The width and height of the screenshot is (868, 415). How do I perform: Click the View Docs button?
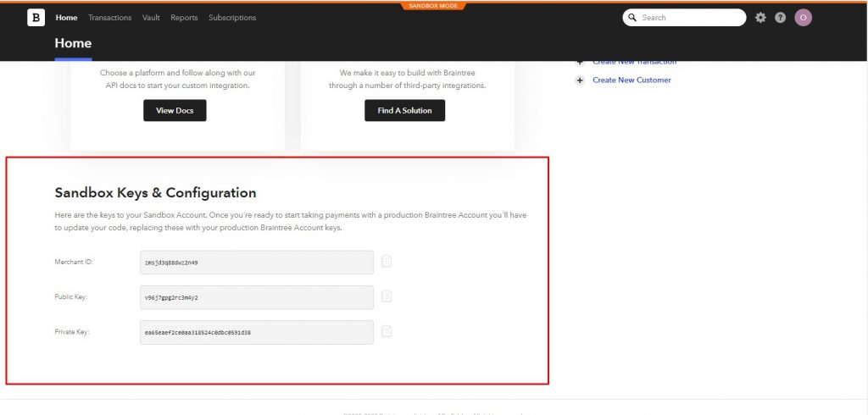pos(175,110)
